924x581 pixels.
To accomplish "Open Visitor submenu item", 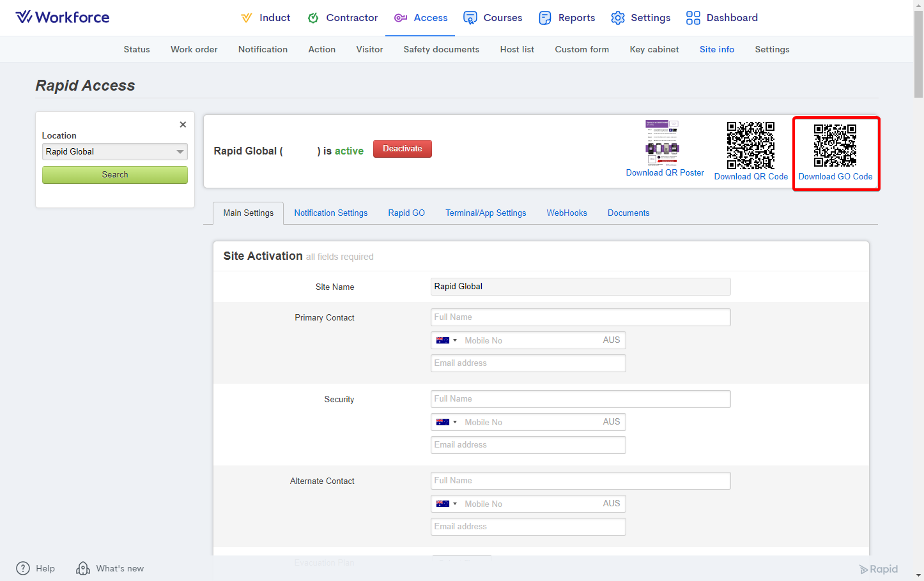I will tap(369, 49).
